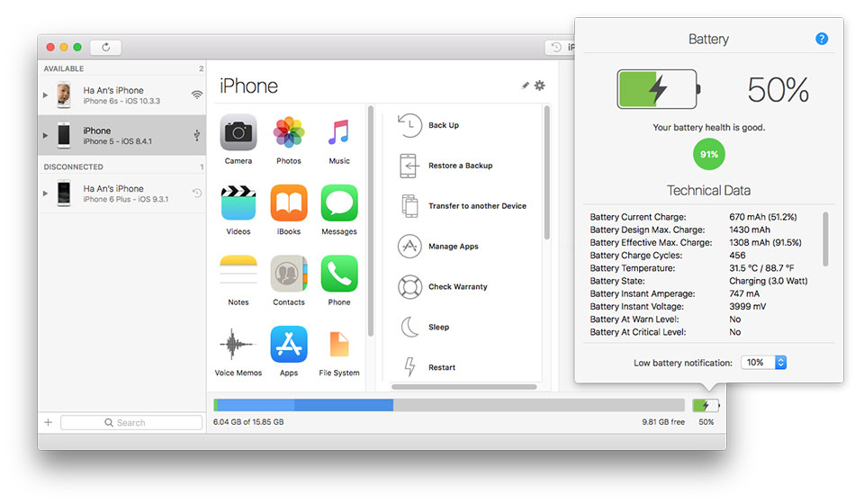Image resolution: width=864 pixels, height=504 pixels.
Task: Select disconnected iPhone 6 Plus device
Action: (121, 193)
